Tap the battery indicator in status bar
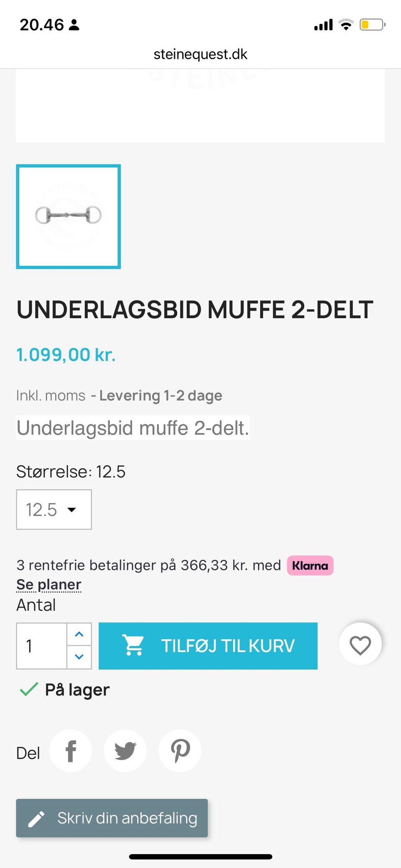Screen dimensions: 401x868 pyautogui.click(x=372, y=25)
